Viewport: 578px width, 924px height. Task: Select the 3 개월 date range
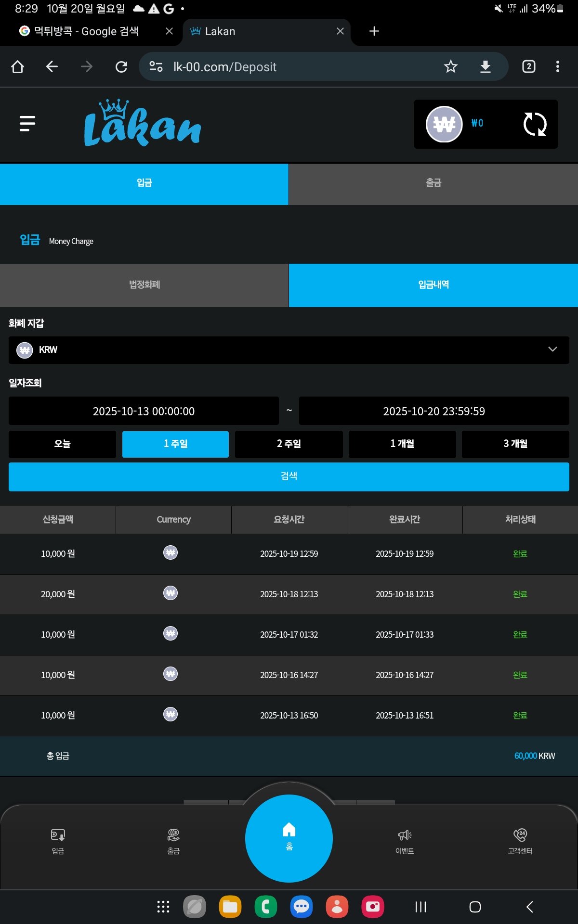point(515,444)
